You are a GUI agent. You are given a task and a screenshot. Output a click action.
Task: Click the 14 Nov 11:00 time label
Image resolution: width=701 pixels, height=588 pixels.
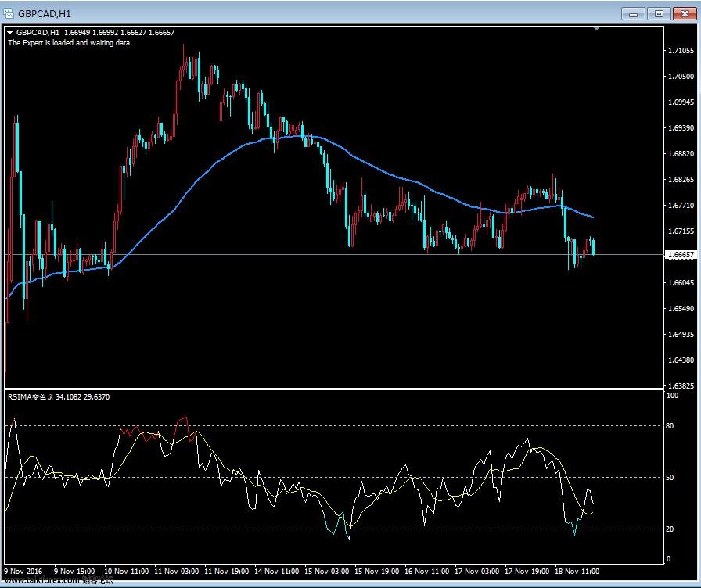point(276,571)
